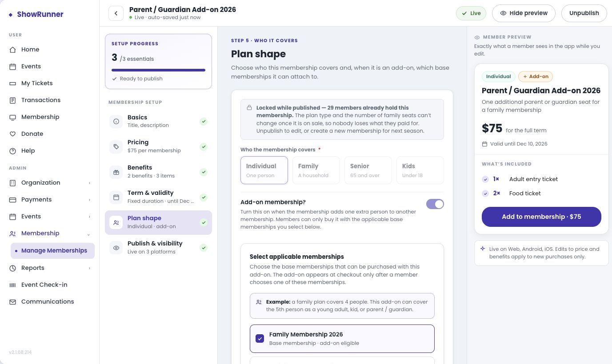Uncheck the Family Membership 2026 checkbox

click(260, 339)
